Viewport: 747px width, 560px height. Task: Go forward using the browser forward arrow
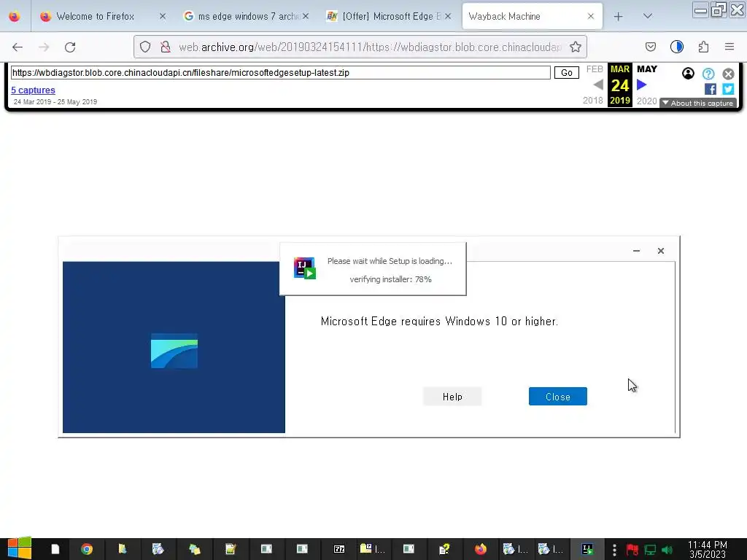pos(44,47)
